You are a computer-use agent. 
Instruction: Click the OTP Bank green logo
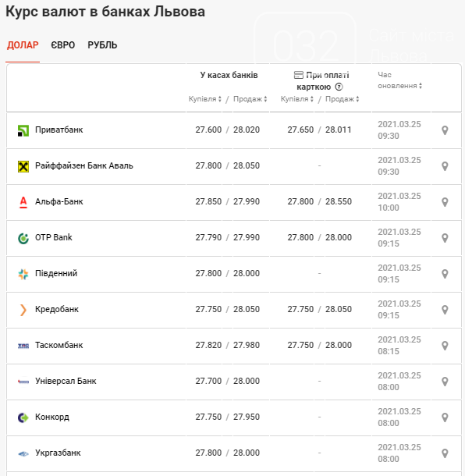tap(23, 238)
